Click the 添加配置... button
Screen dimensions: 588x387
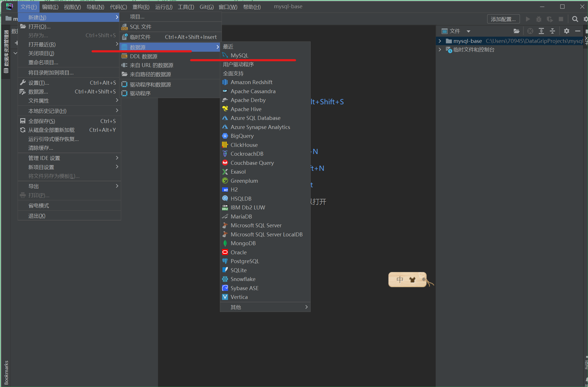tap(503, 19)
